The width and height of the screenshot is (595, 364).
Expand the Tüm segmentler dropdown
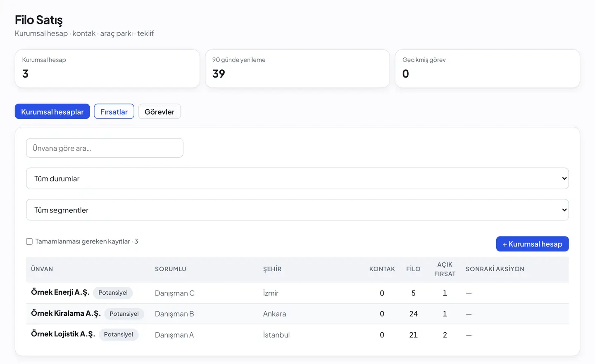pos(297,210)
